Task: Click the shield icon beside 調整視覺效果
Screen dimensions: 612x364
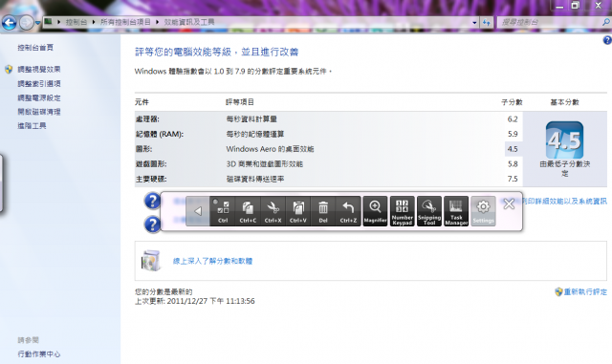Action: point(9,70)
